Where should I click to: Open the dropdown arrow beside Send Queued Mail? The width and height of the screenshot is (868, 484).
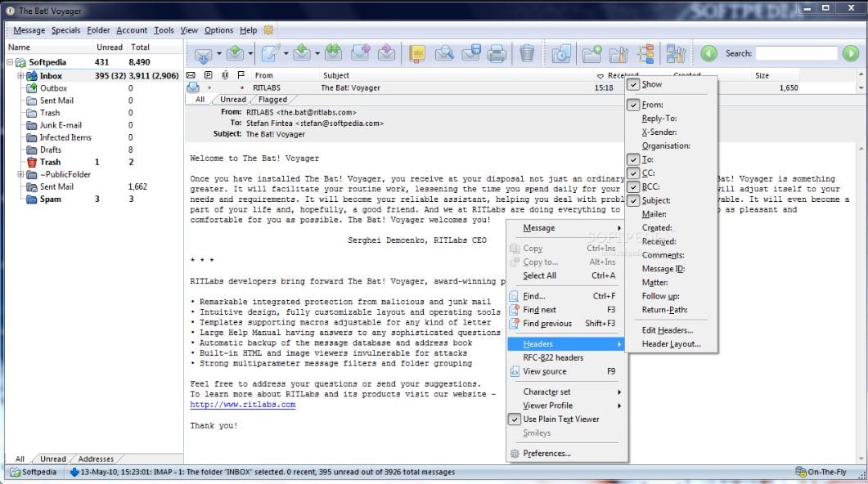tap(250, 54)
